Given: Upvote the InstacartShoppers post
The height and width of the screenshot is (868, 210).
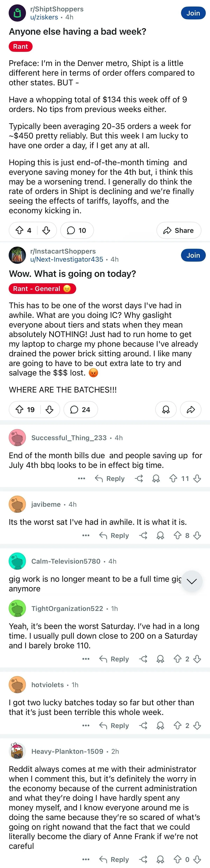Looking at the screenshot, I should pyautogui.click(x=20, y=409).
